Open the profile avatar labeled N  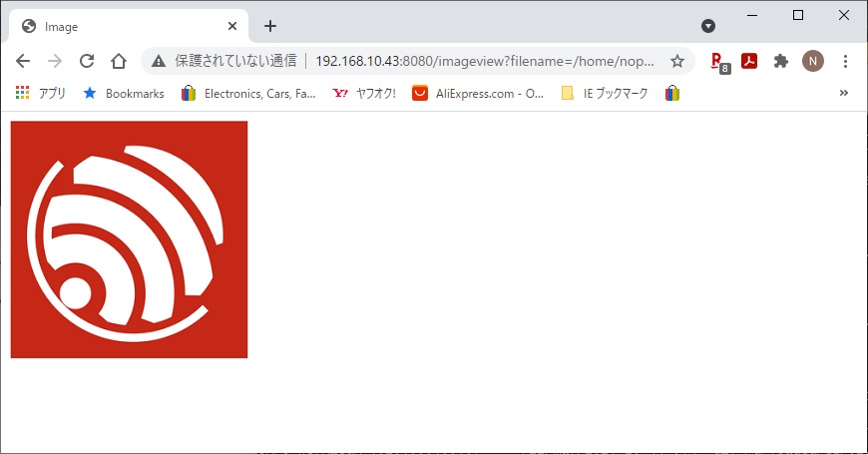813,61
